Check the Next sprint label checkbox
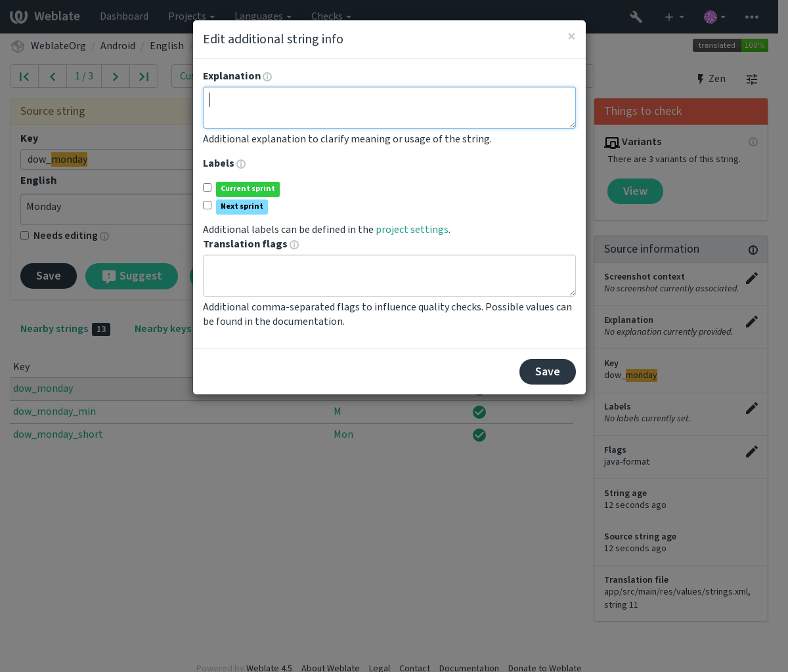 pos(208,205)
